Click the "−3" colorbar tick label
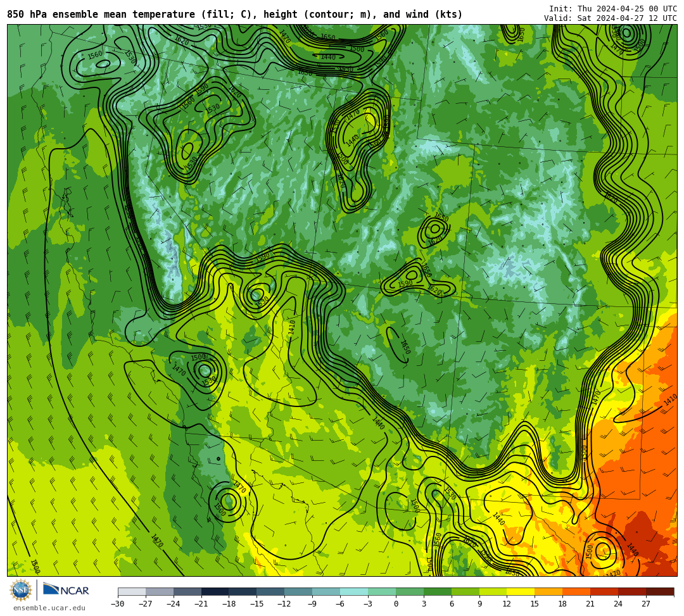This screenshot has height=616, width=684. pyautogui.click(x=368, y=604)
